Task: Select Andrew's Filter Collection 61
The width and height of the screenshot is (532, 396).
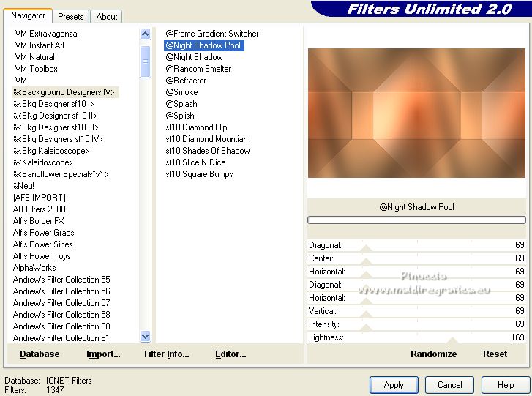Action: click(x=61, y=338)
